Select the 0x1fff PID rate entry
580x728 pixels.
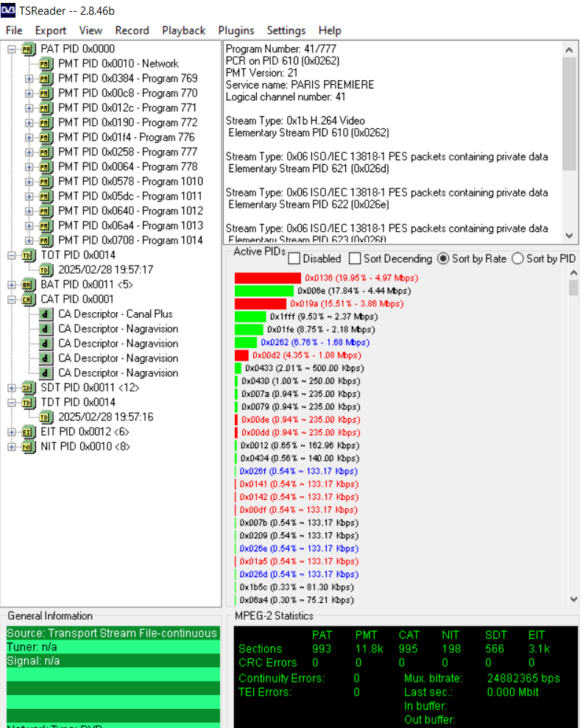click(x=324, y=317)
